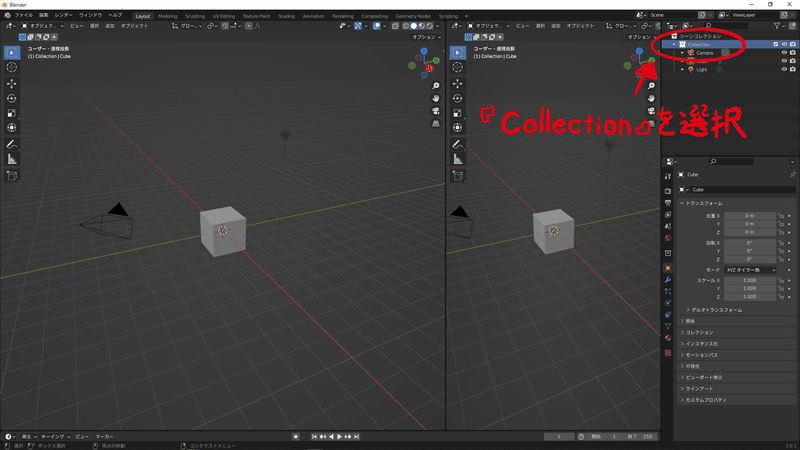800x450 pixels.
Task: Hide Camera using its eye icon
Action: [x=784, y=53]
